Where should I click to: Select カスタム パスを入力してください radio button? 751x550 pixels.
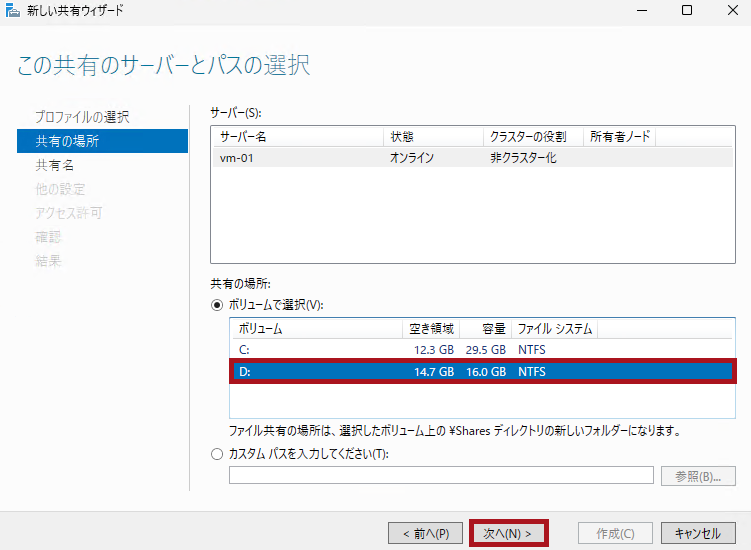coord(217,454)
